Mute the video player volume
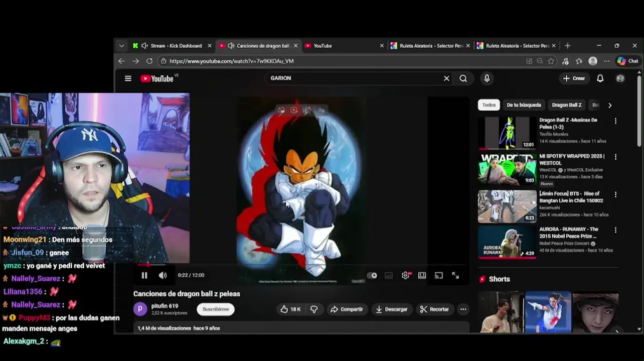644x361 pixels. [x=163, y=275]
